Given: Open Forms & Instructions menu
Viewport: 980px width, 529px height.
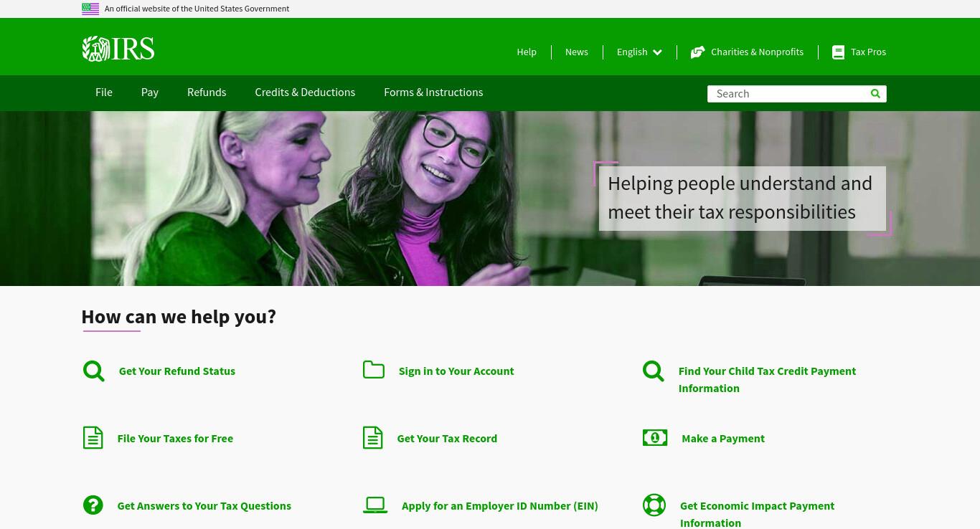Looking at the screenshot, I should pos(433,92).
